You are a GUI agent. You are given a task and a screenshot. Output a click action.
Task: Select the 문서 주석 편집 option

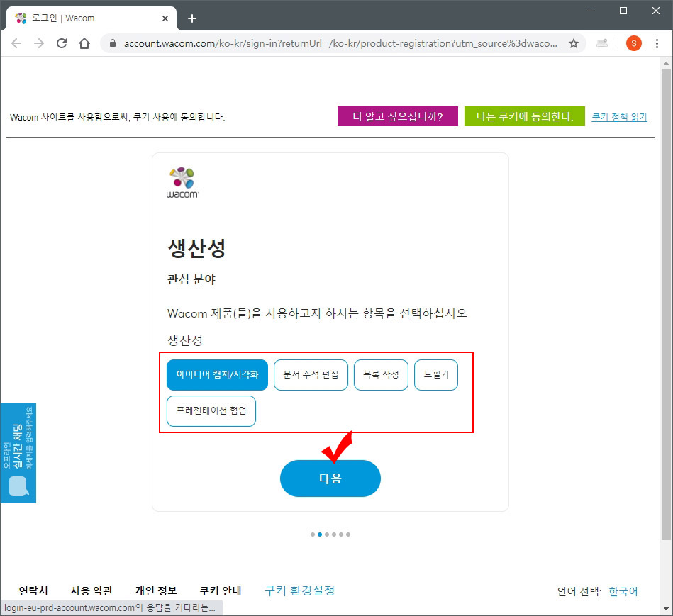click(311, 375)
